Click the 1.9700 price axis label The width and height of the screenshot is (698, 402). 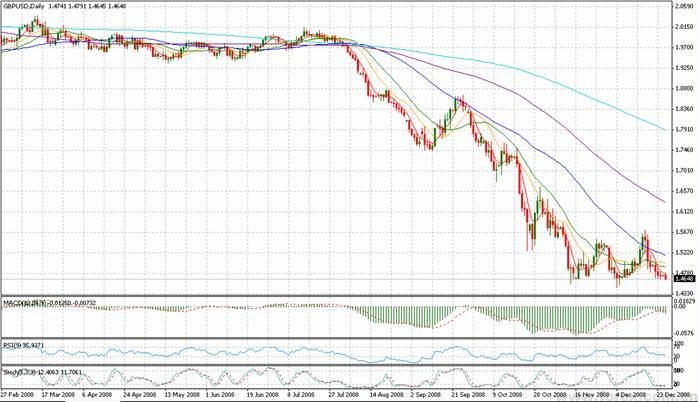pos(686,48)
